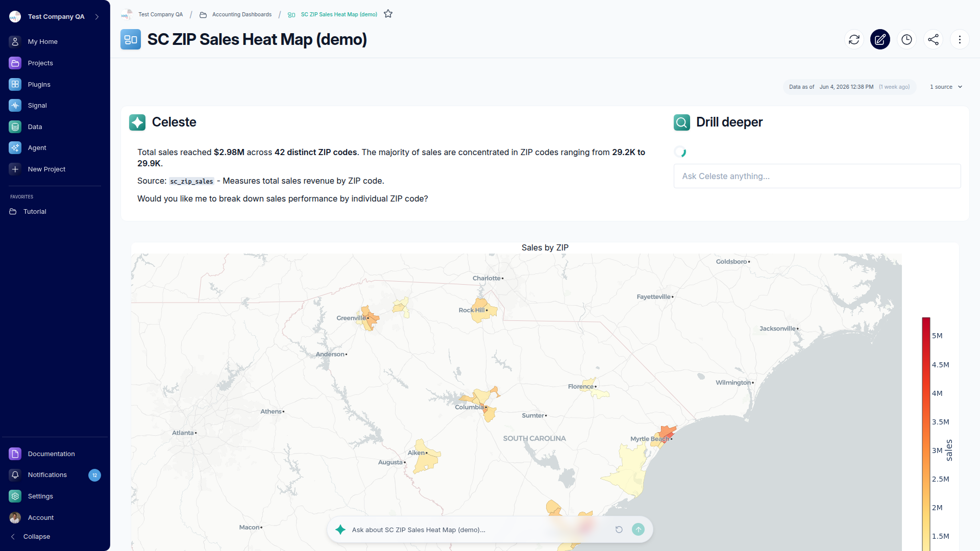Click the sales color scale bar
The height and width of the screenshot is (551, 980).
click(x=926, y=434)
